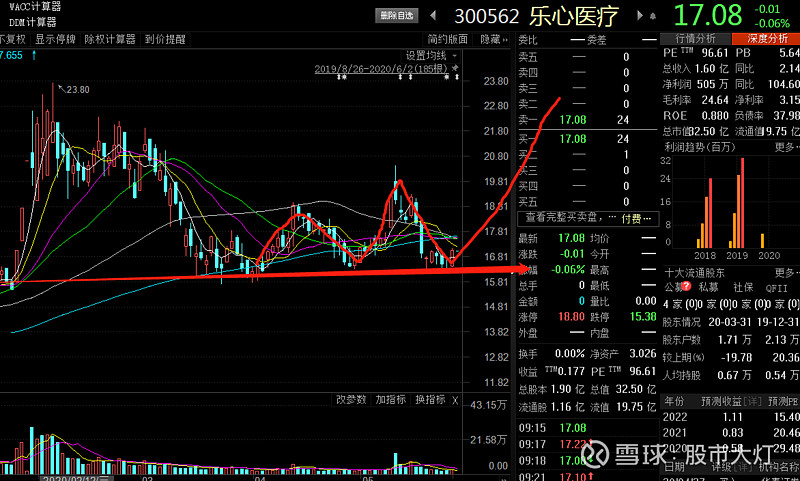The width and height of the screenshot is (800, 481).
Task: Click the date label on time axis
Action: [x=76, y=478]
